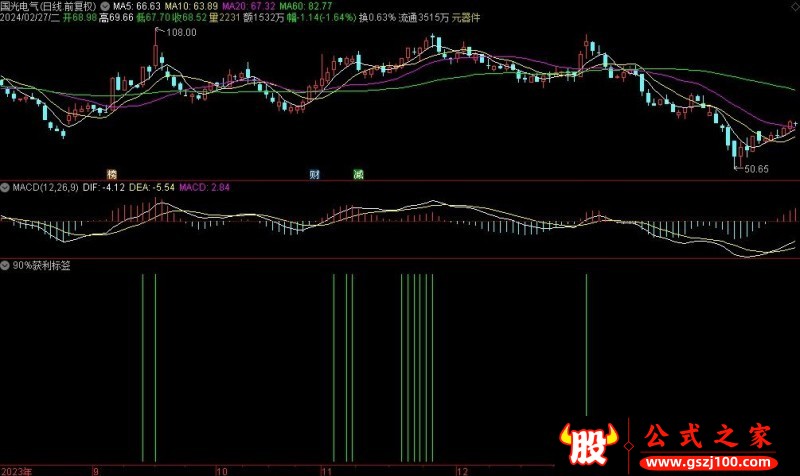
Task: Expand the main chart settings dropdown next to 国光电气
Action: click(106, 6)
